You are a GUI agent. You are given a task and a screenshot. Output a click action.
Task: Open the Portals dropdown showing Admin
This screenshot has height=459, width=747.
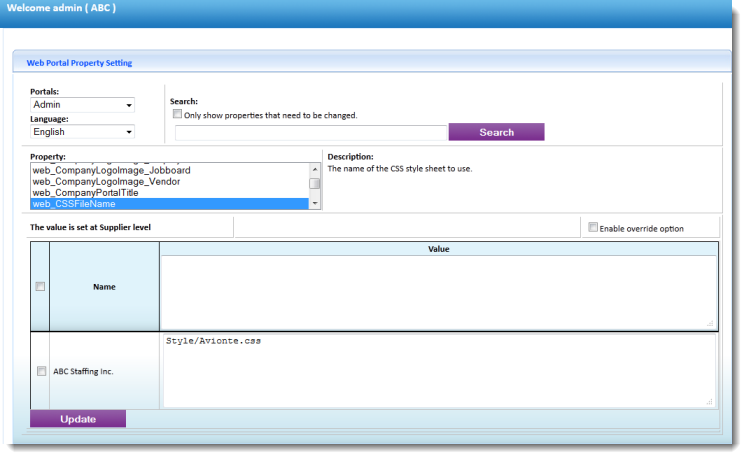coord(82,105)
